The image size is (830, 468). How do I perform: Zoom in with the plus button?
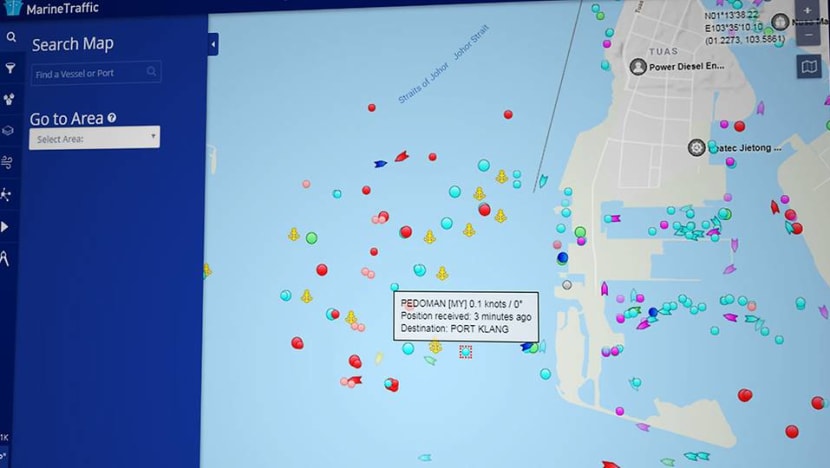pos(807,10)
